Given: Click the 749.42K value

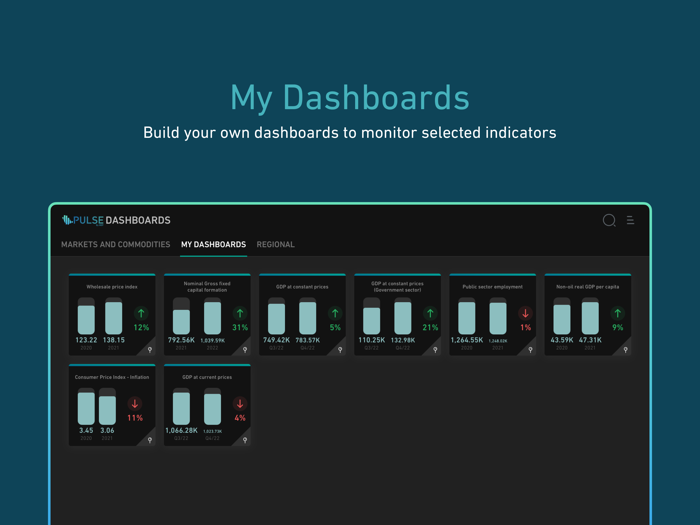Looking at the screenshot, I should [x=276, y=340].
